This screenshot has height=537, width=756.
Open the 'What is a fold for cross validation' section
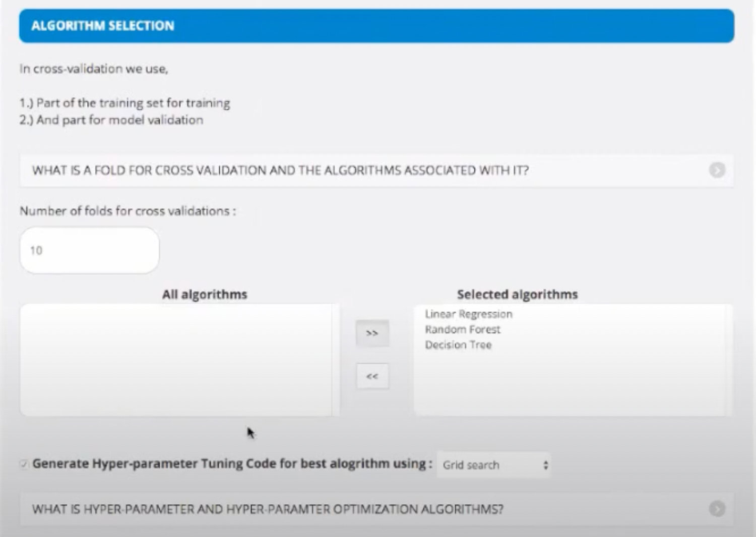click(x=376, y=170)
